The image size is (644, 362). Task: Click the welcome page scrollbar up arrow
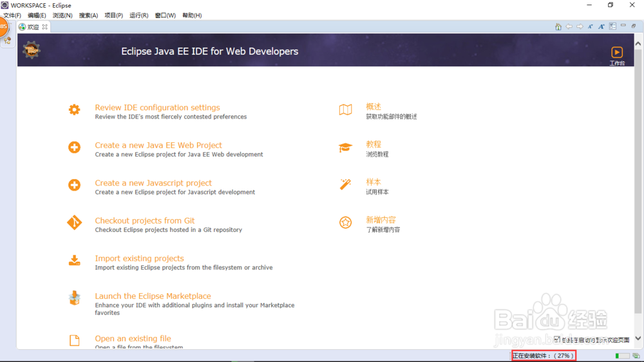point(638,44)
